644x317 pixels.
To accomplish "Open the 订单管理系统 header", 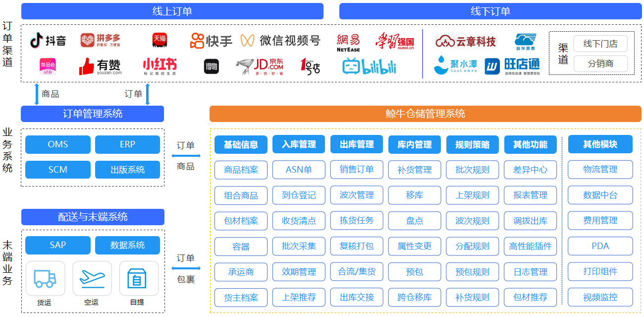I will [x=92, y=114].
